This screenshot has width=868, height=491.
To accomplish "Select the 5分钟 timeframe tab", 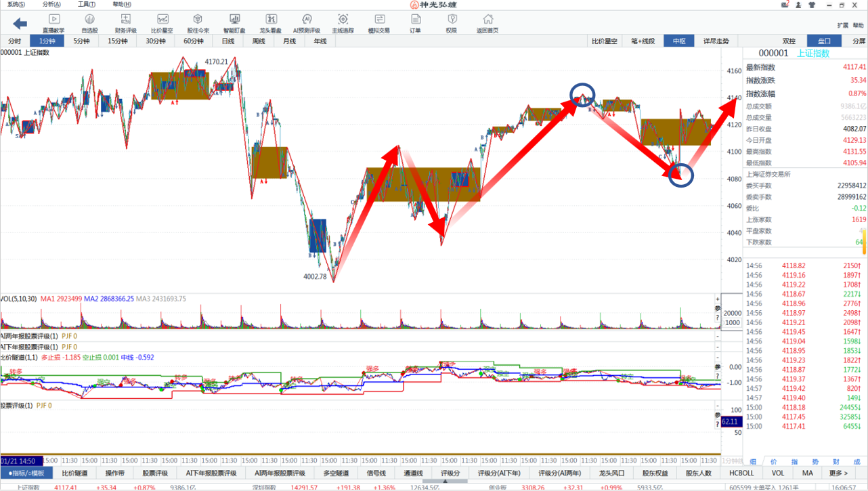I will point(82,41).
